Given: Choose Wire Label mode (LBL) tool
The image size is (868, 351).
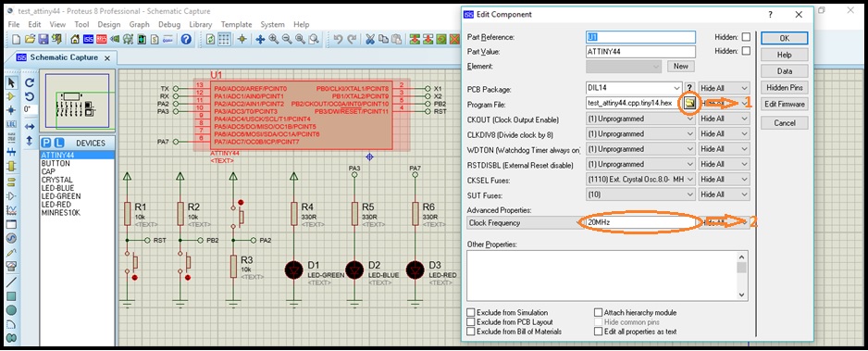Looking at the screenshot, I should tap(11, 125).
